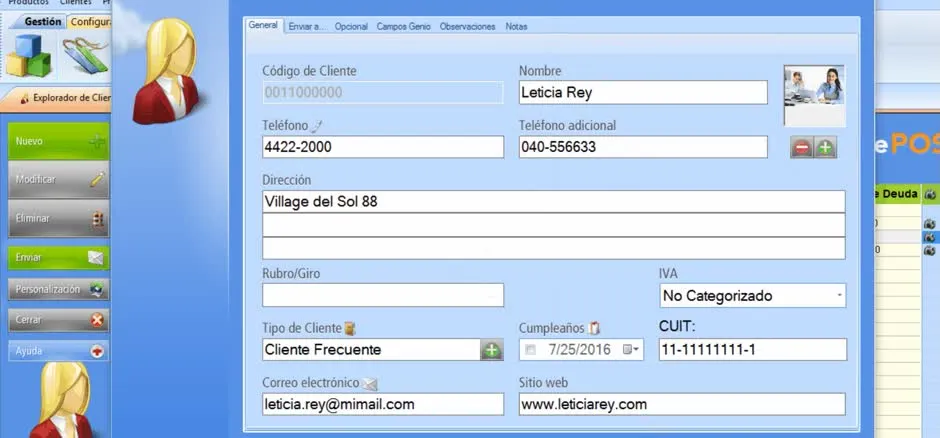This screenshot has width=940, height=438.
Task: Click the third empty Dirección line
Action: [553, 248]
